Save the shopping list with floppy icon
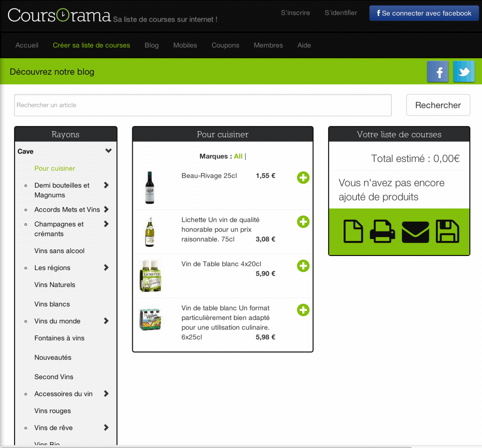 pos(447,232)
